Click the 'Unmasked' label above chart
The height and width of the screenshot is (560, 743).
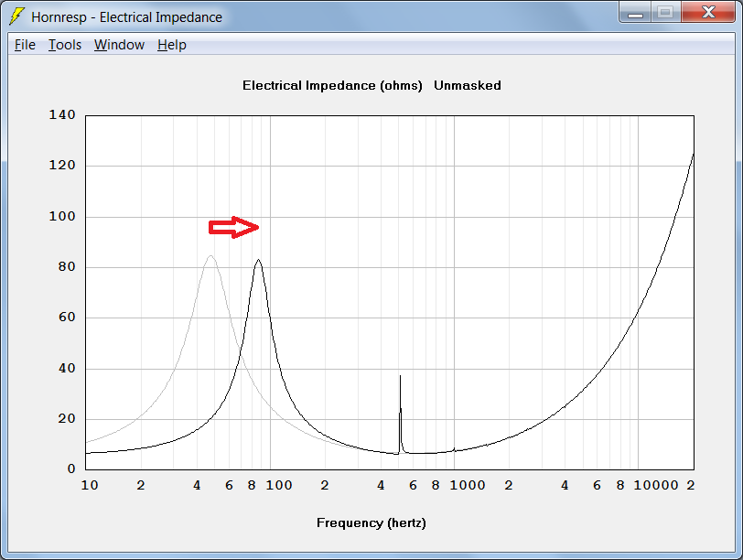(468, 86)
